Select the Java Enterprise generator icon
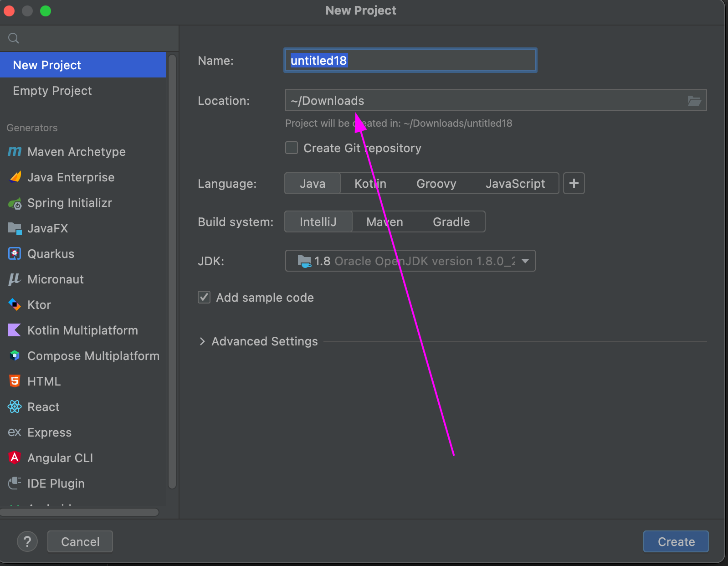The width and height of the screenshot is (728, 566). 15,177
